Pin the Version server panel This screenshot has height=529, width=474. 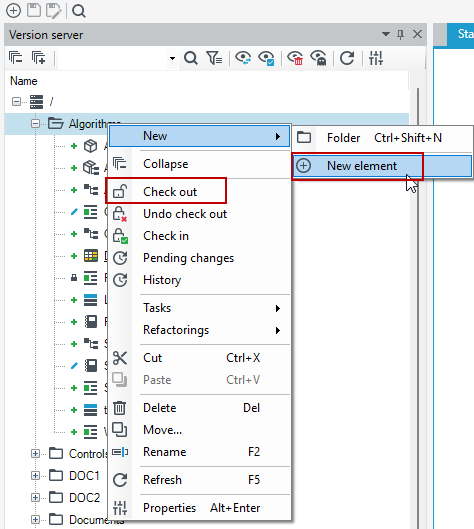400,34
